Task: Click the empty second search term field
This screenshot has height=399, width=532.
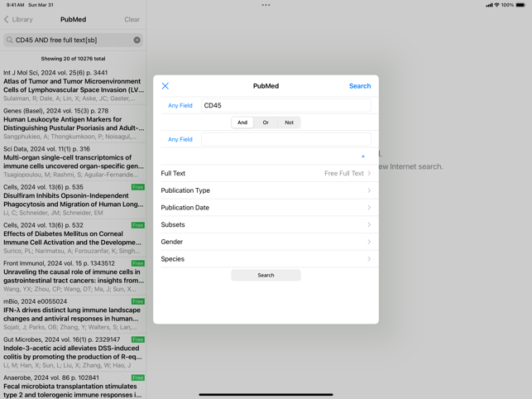Action: (285, 140)
